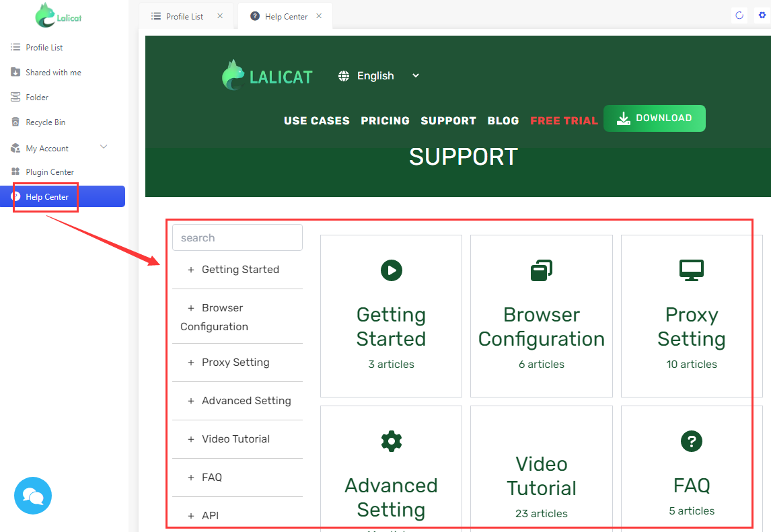Click the Folder sidebar icon
The width and height of the screenshot is (771, 532).
(15, 97)
